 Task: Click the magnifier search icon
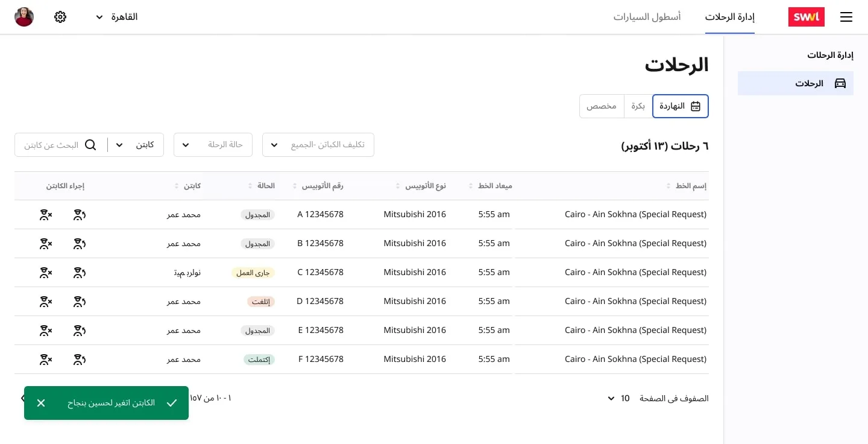tap(90, 145)
